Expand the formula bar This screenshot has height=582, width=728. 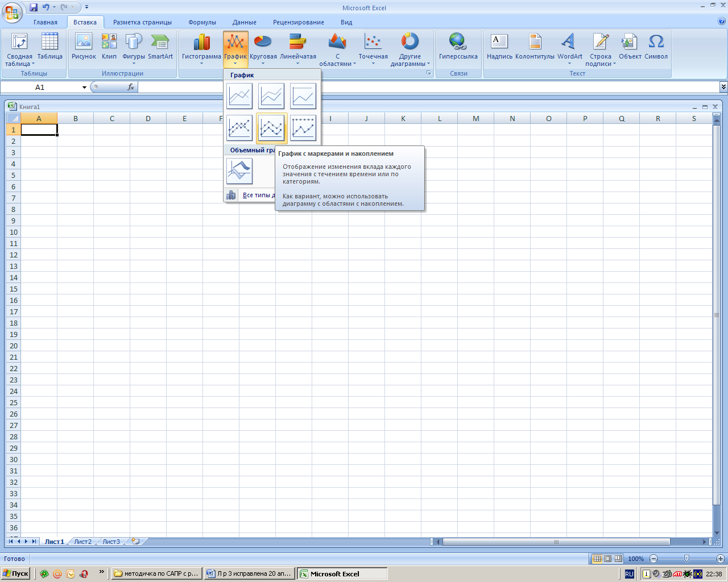[723, 87]
